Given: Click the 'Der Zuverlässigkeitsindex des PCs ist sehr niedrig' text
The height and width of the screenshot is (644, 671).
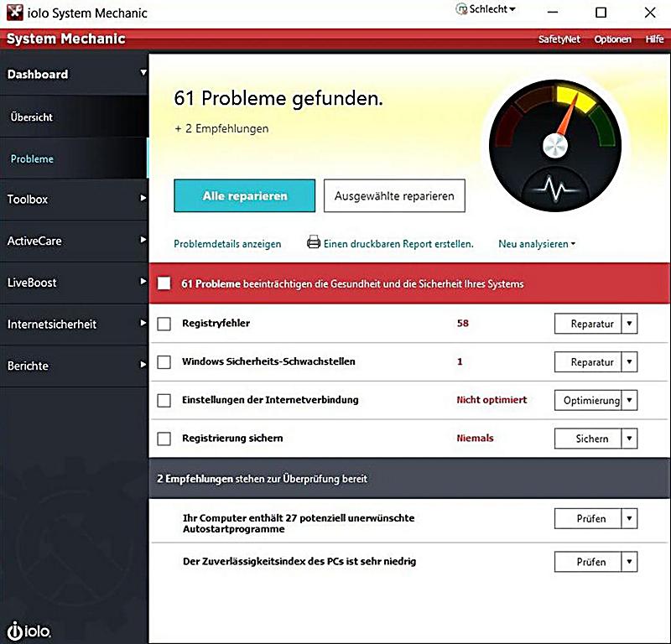Looking at the screenshot, I should point(299,561).
